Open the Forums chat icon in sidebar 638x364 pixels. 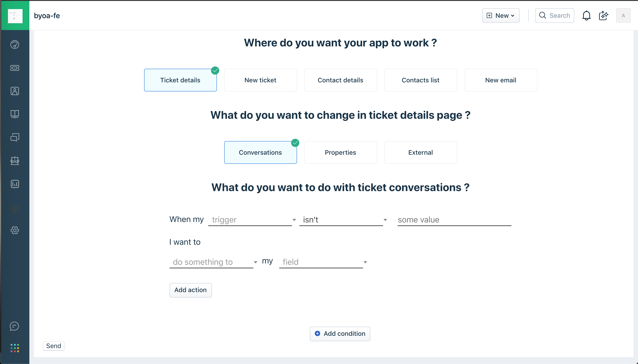pos(15,137)
